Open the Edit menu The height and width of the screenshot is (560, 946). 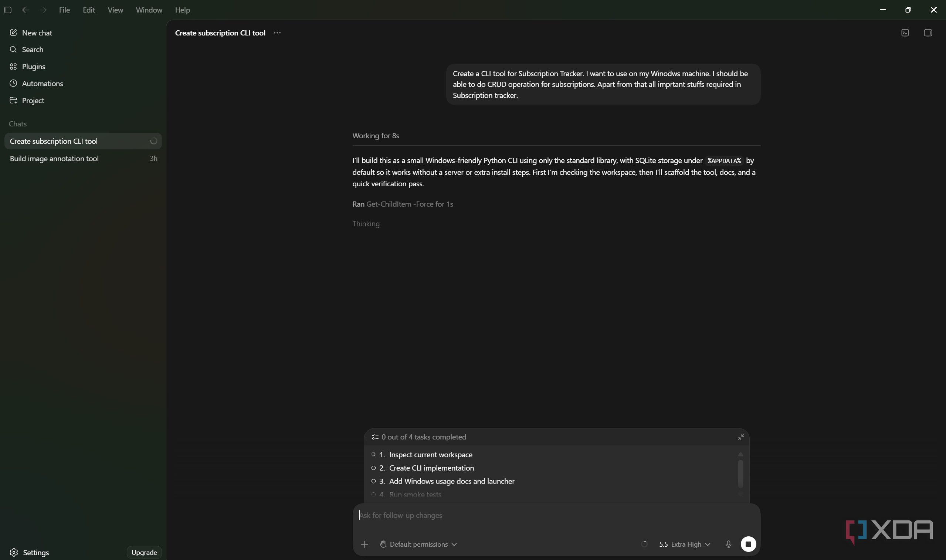coord(89,10)
